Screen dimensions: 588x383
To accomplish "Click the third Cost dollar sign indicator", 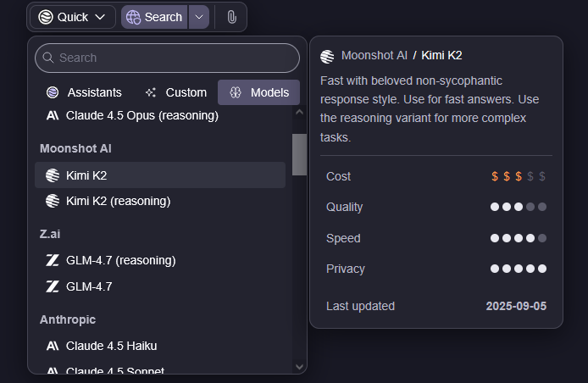I will (519, 176).
